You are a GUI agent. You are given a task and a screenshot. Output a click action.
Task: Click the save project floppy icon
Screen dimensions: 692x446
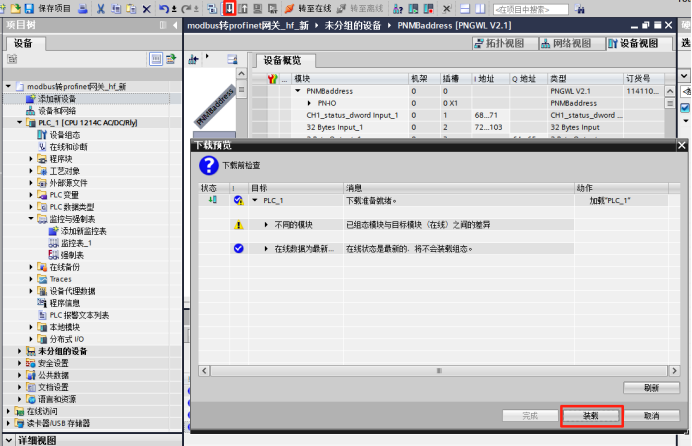29,8
